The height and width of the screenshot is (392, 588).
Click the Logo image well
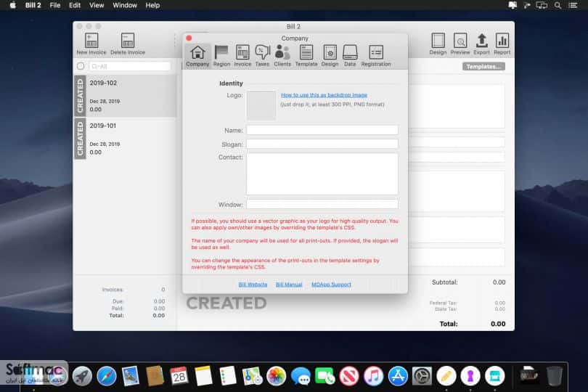click(x=261, y=105)
